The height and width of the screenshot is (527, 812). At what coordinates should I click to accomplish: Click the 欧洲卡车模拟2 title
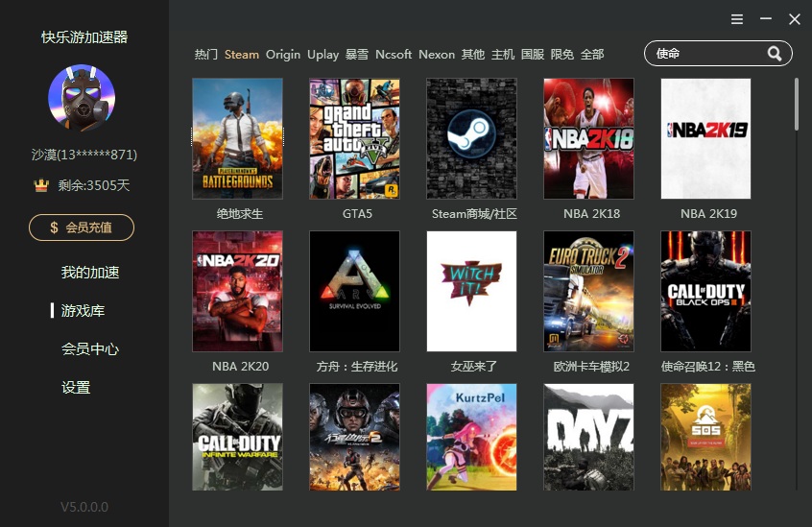coord(591,367)
